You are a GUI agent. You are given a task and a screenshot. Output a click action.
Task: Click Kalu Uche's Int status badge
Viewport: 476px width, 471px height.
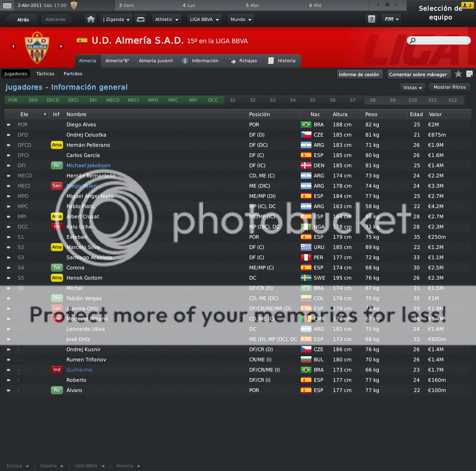coord(57,227)
